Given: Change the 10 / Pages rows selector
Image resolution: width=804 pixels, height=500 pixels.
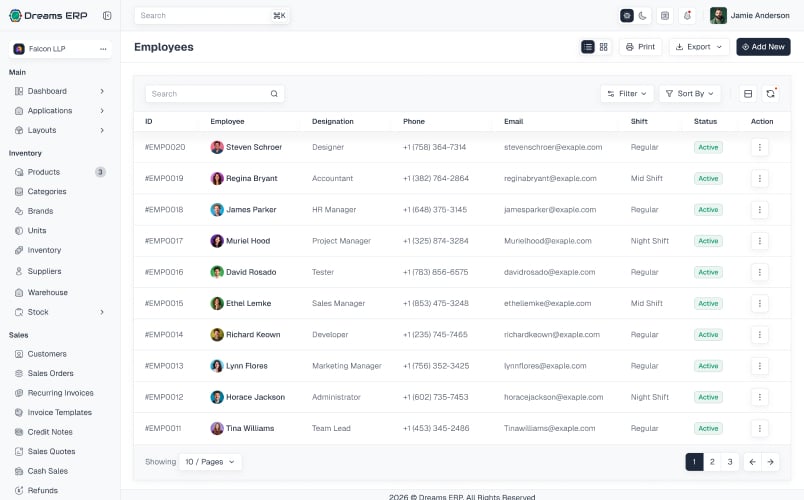Looking at the screenshot, I should (x=210, y=462).
